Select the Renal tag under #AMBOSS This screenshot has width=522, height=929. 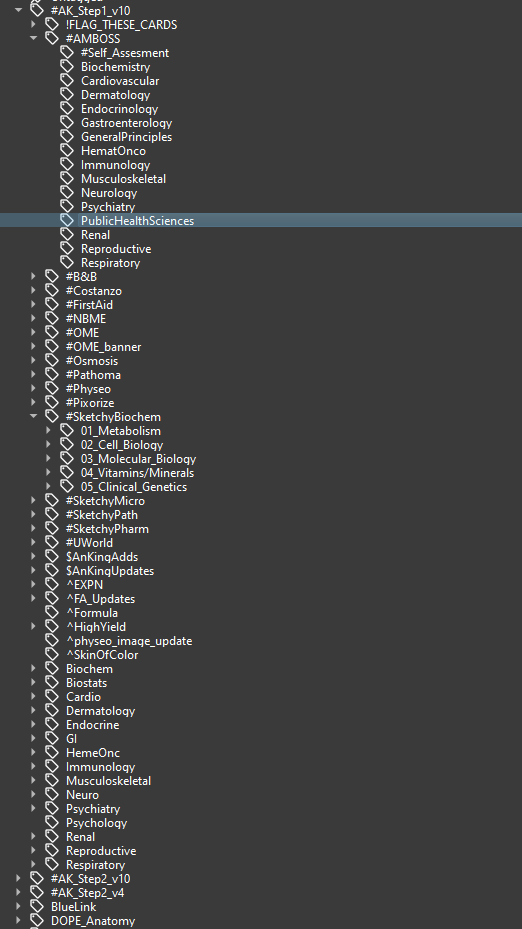[95, 235]
